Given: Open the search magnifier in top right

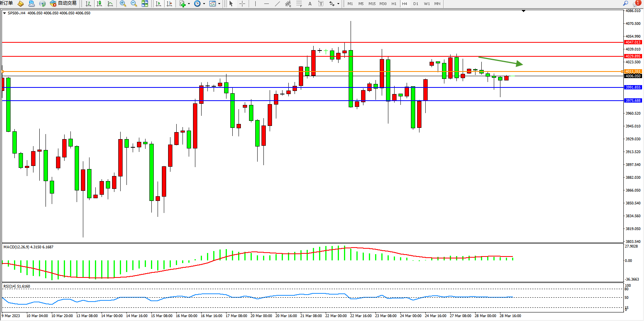Looking at the screenshot, I should coord(626,3).
